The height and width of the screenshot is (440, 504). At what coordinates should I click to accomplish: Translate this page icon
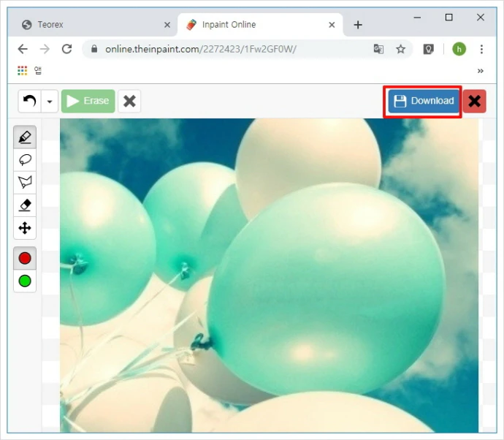(x=378, y=49)
